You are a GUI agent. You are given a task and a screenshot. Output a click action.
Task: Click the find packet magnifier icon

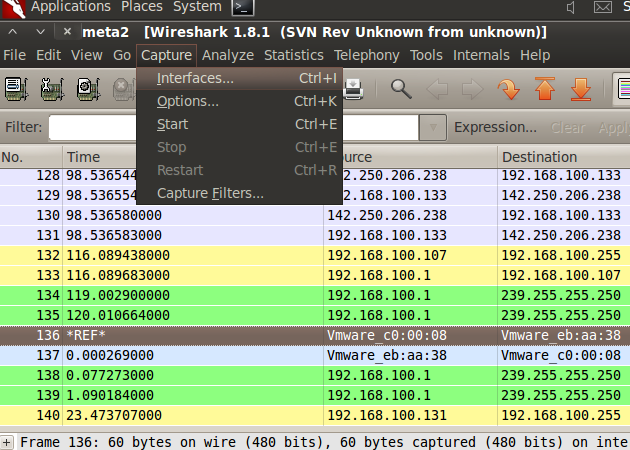pyautogui.click(x=401, y=89)
